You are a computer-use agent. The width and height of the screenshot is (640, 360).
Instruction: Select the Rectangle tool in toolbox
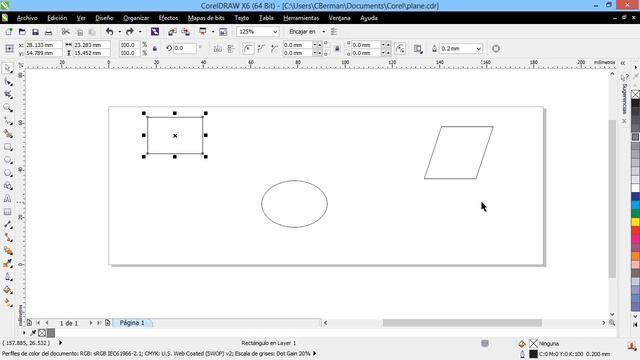[x=8, y=147]
